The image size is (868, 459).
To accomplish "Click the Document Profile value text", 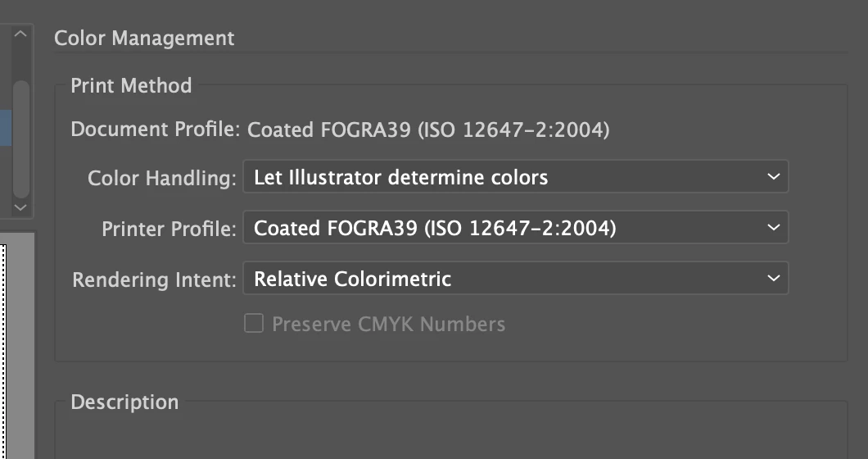I will (428, 130).
